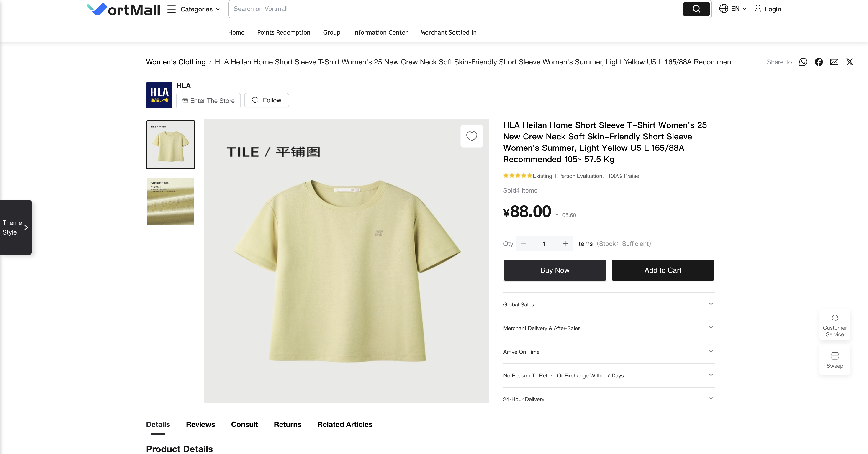Viewport: 868px width, 454px height.
Task: Expand the Global Sales section
Action: (x=609, y=304)
